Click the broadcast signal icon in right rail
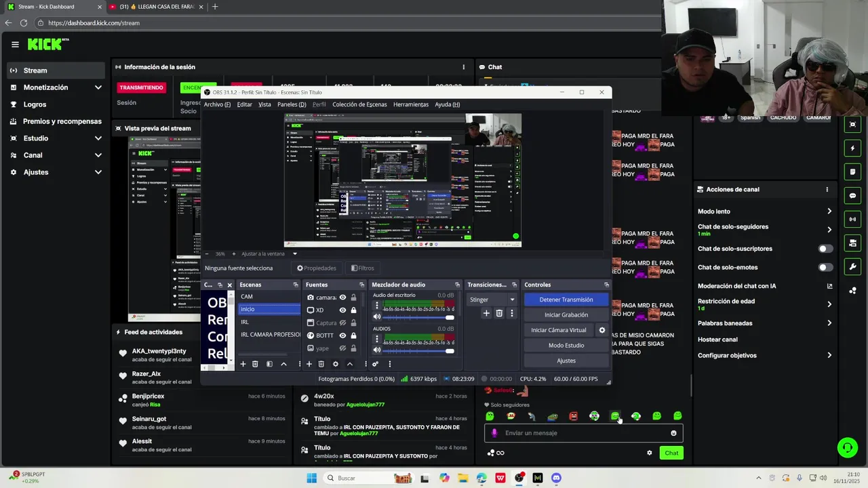Viewport: 868px width, 488px height. click(x=852, y=219)
